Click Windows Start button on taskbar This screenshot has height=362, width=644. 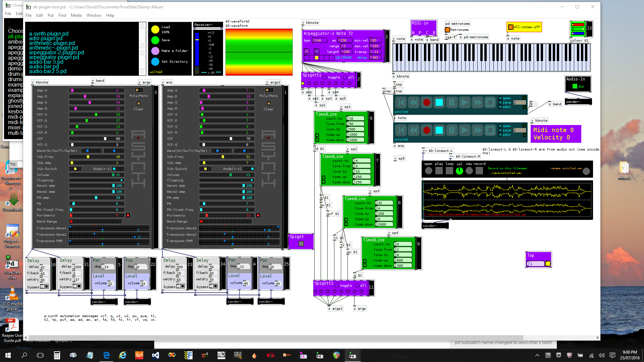click(x=8, y=355)
